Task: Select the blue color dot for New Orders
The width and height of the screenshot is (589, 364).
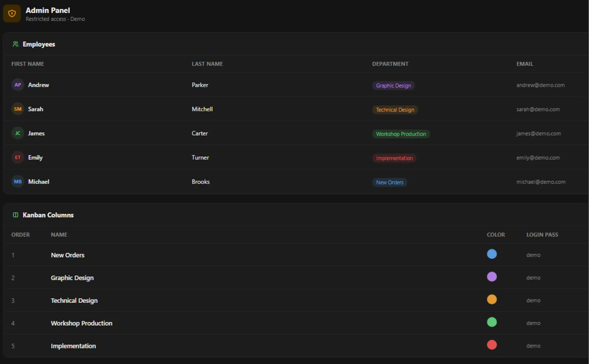Action: click(492, 254)
